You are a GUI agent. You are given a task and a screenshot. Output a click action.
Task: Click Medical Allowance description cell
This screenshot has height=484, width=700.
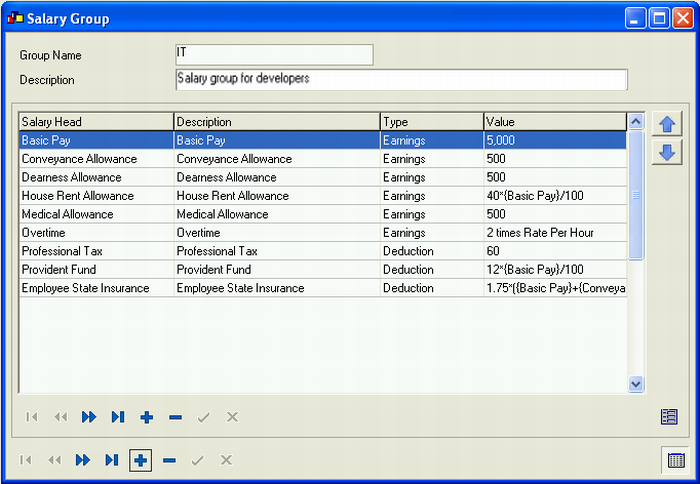[277, 214]
